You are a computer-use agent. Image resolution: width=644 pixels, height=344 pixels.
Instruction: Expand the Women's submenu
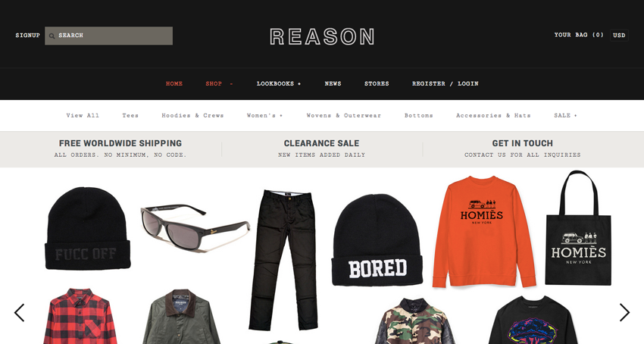tap(265, 115)
